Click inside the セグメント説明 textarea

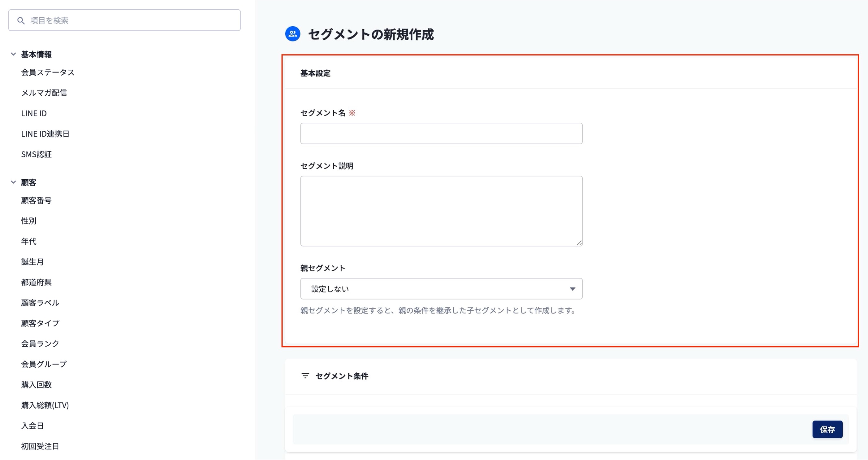[x=441, y=211]
